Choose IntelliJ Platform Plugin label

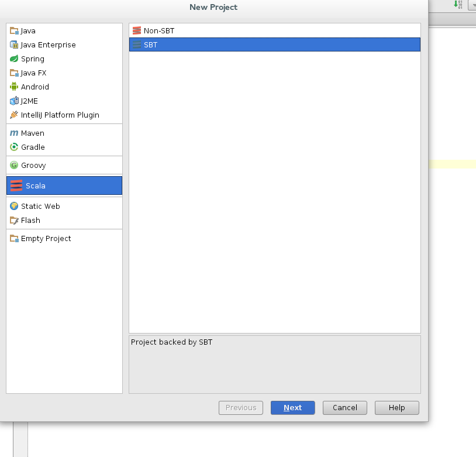60,115
